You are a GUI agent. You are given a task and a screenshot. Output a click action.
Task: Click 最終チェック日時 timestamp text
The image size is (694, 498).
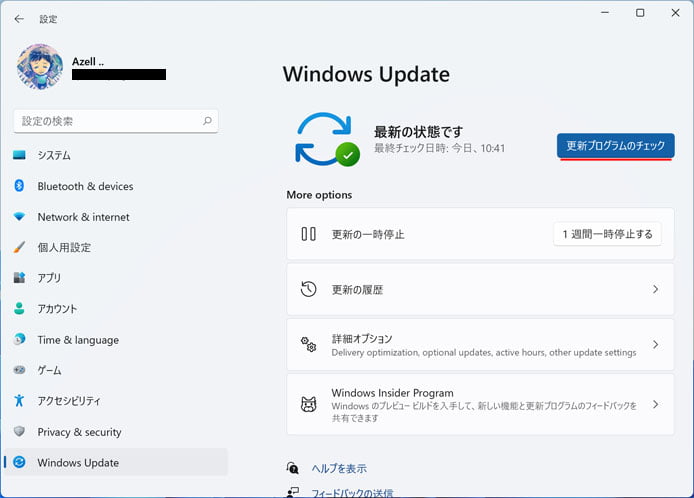[x=440, y=148]
